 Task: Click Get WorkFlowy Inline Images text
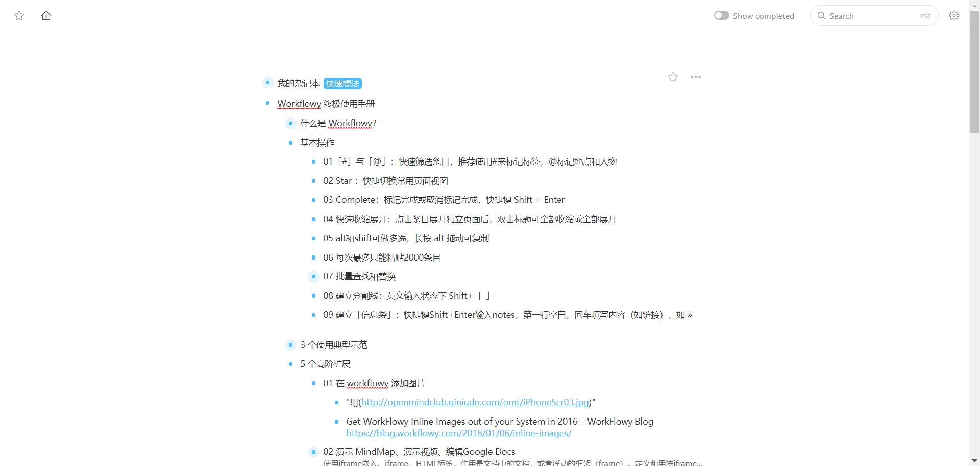(500, 422)
